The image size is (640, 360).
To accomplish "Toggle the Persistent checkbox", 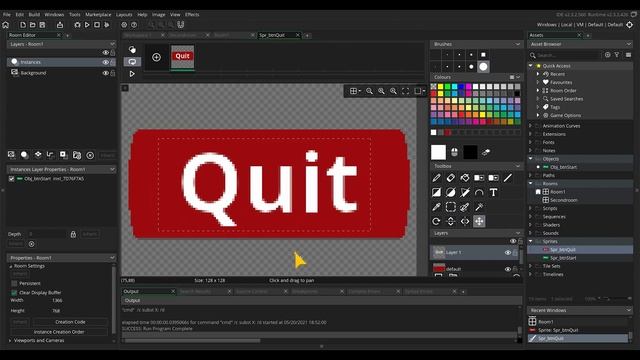I will 14,283.
